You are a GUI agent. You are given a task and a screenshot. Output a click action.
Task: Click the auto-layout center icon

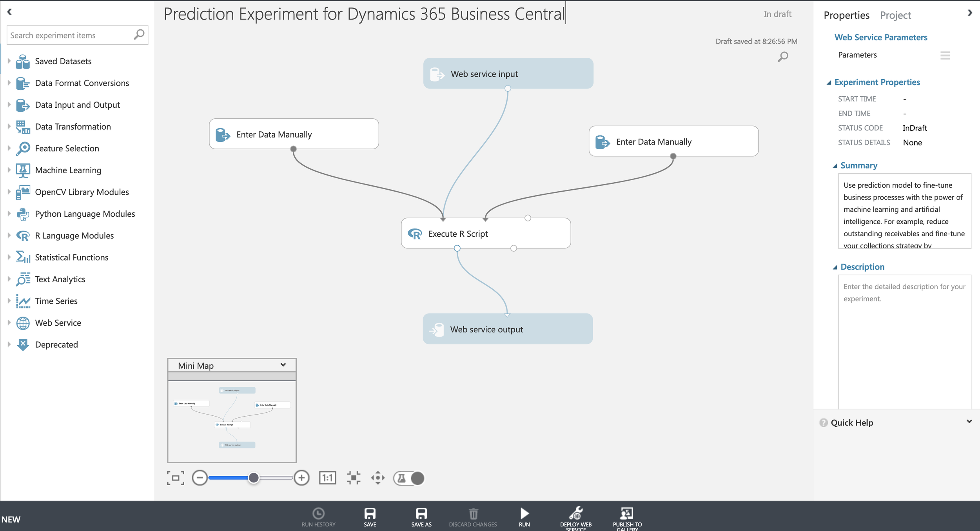(x=353, y=478)
